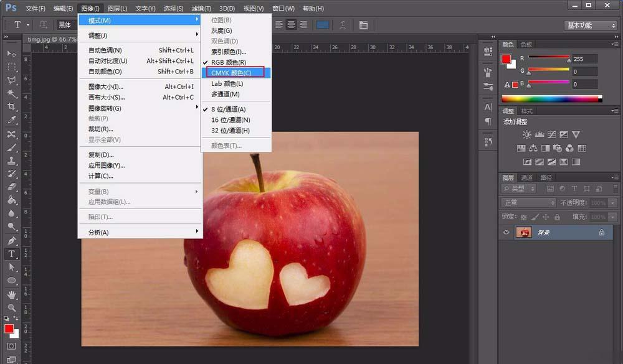The width and height of the screenshot is (623, 364).
Task: Switch to the 通道 channels tab
Action: (x=527, y=178)
